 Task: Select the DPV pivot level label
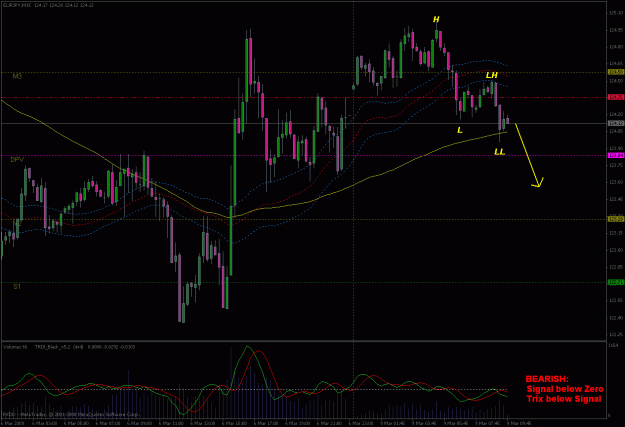[17, 160]
